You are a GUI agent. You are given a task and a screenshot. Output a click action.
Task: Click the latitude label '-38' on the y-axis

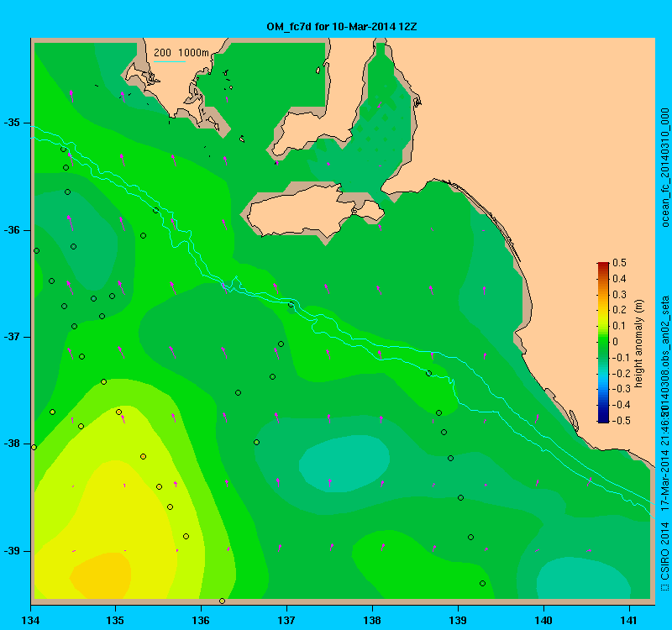click(12, 444)
